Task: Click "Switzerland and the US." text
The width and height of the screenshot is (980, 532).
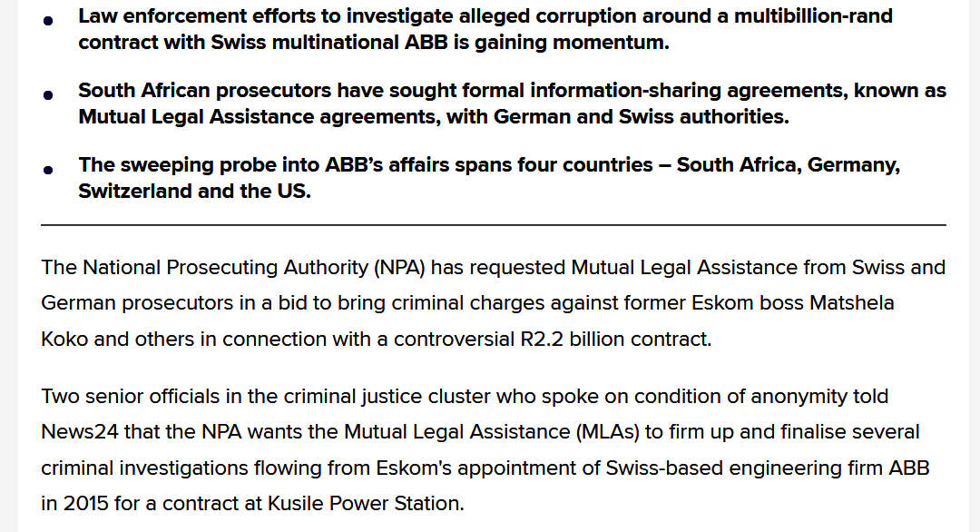Action: pyautogui.click(x=194, y=192)
